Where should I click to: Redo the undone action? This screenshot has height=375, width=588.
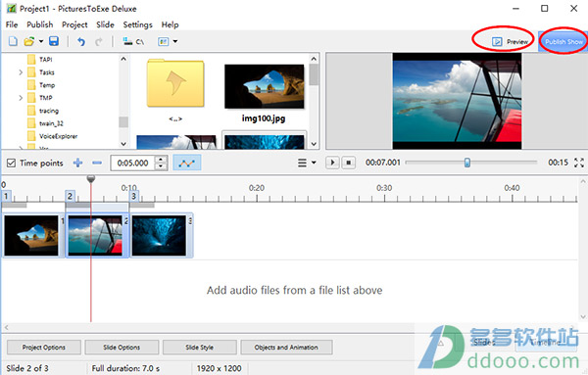tap(99, 41)
